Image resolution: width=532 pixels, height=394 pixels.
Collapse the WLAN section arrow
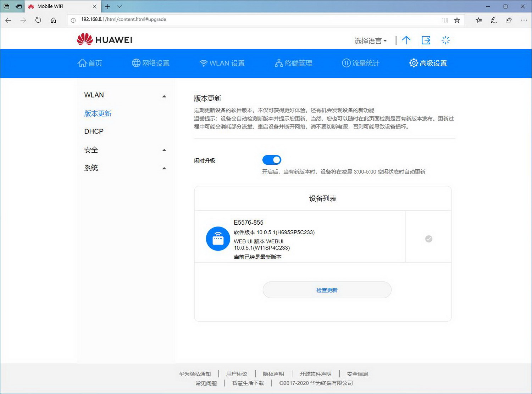tap(164, 96)
